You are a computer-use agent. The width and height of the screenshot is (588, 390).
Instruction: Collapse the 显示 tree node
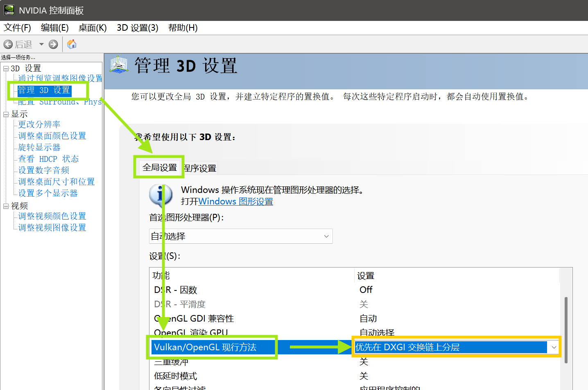[6, 114]
